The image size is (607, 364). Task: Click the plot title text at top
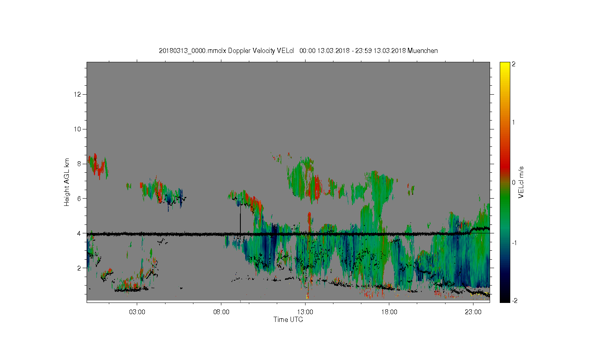pos(298,51)
